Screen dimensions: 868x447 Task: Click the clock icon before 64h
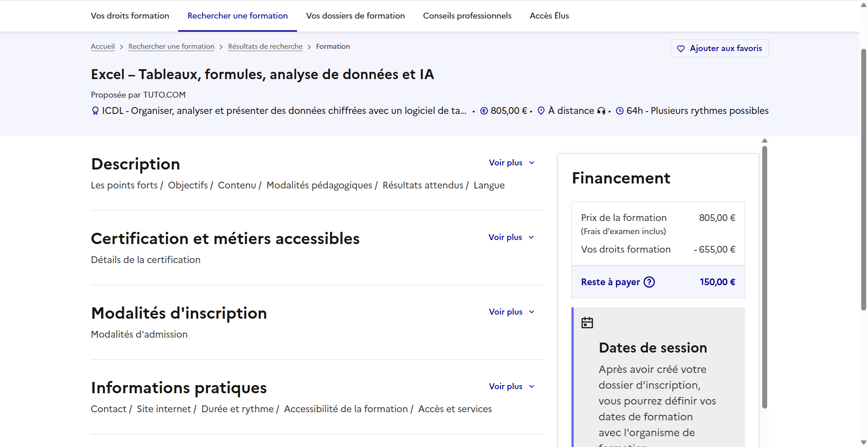[620, 111]
